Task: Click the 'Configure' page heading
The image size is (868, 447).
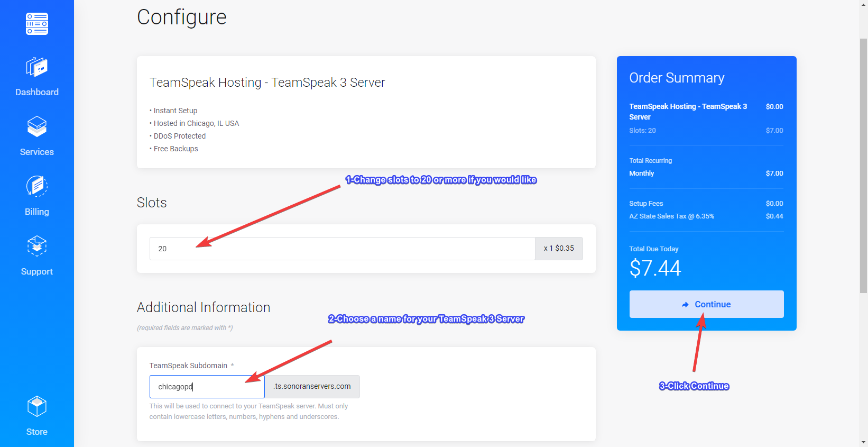Action: (x=182, y=17)
